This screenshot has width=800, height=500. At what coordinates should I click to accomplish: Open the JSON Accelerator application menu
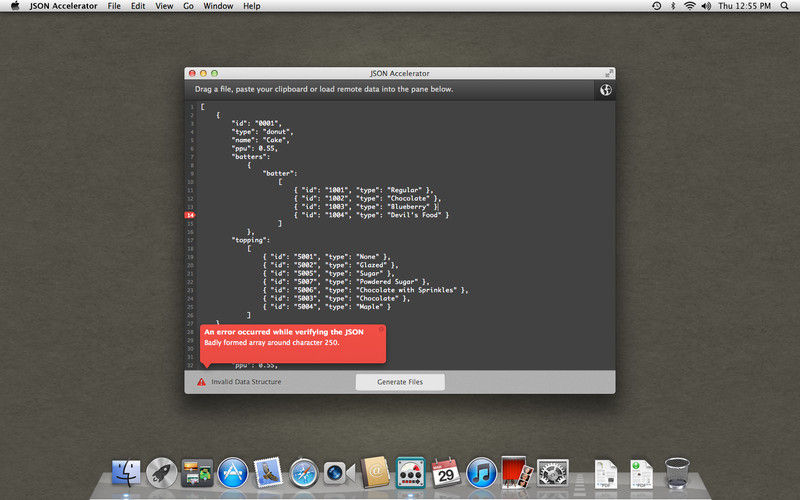coord(63,6)
